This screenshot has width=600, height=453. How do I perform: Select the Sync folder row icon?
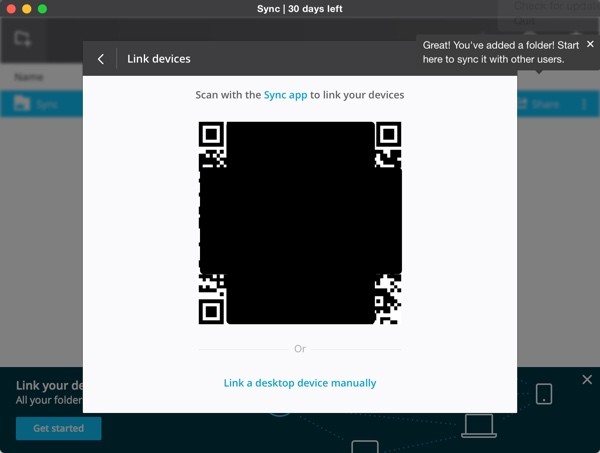click(22, 103)
